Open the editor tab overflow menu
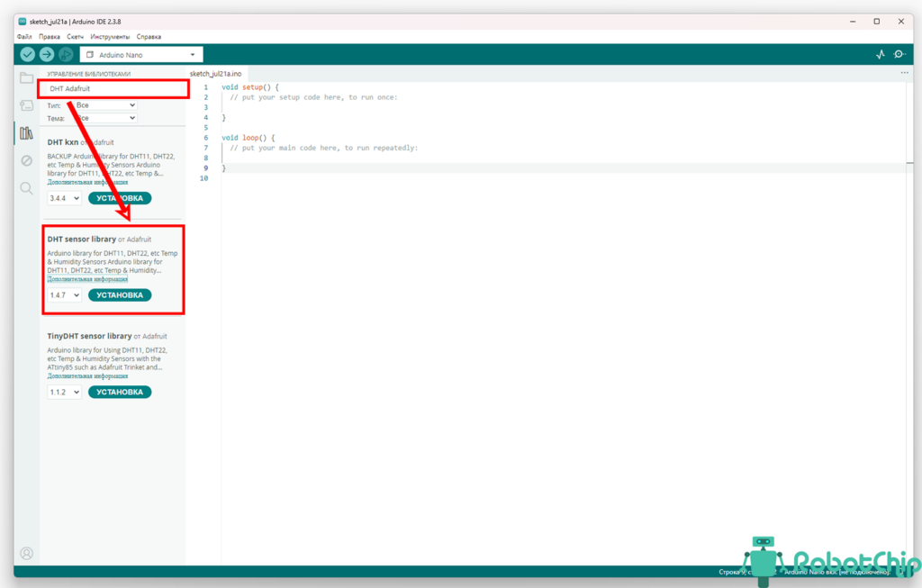Screen dimensions: 922x588 904,73
